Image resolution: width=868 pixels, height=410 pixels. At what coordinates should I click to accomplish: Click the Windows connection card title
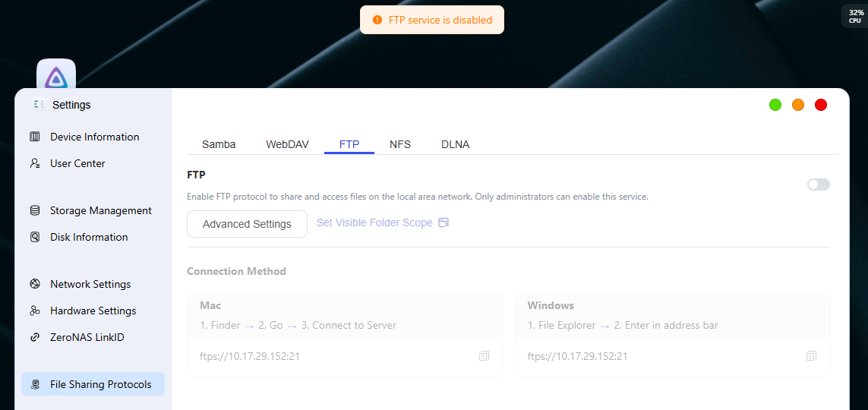pos(551,305)
